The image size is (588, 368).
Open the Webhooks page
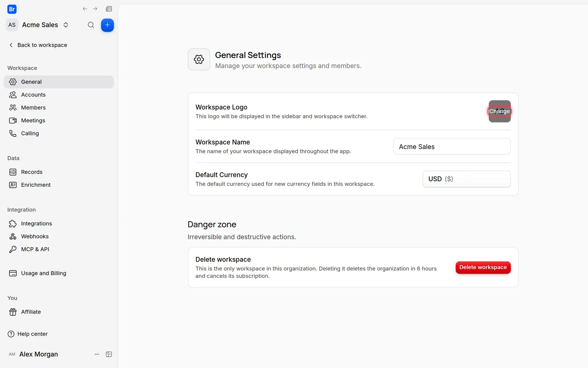pos(59,236)
